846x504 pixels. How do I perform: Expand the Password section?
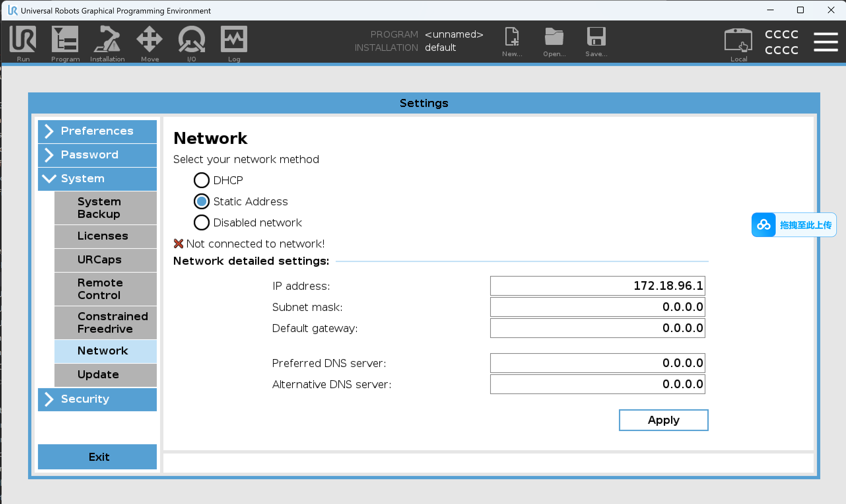tap(97, 155)
